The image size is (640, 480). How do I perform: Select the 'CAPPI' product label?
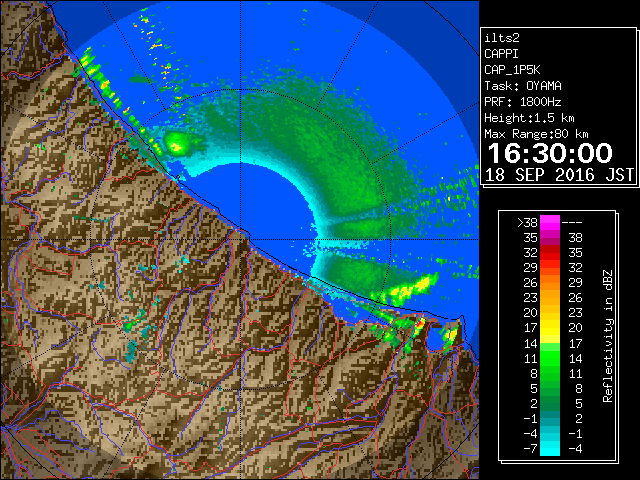(501, 54)
